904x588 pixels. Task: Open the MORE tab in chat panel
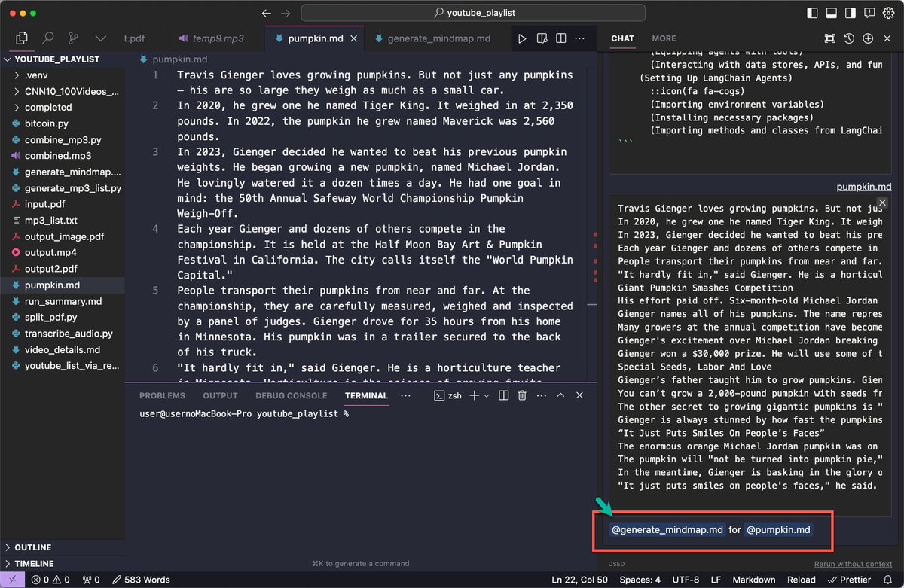664,38
